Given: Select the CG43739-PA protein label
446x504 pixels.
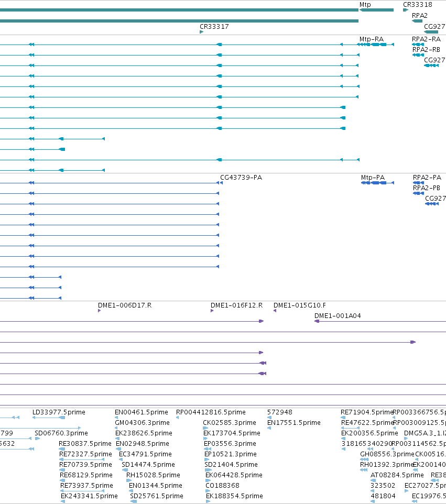Looking at the screenshot, I should click(241, 178).
